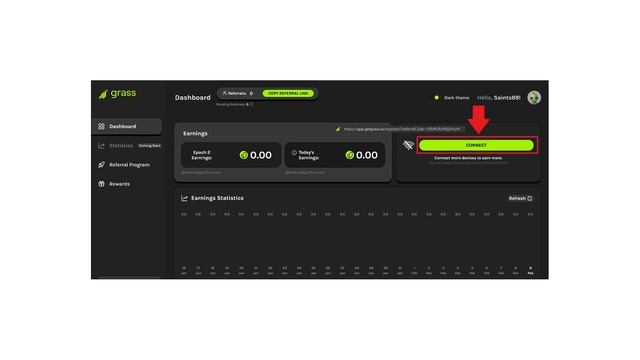Click 'Connect more devices to earn more' text
Screen dimensions: 640x360
[x=468, y=158]
